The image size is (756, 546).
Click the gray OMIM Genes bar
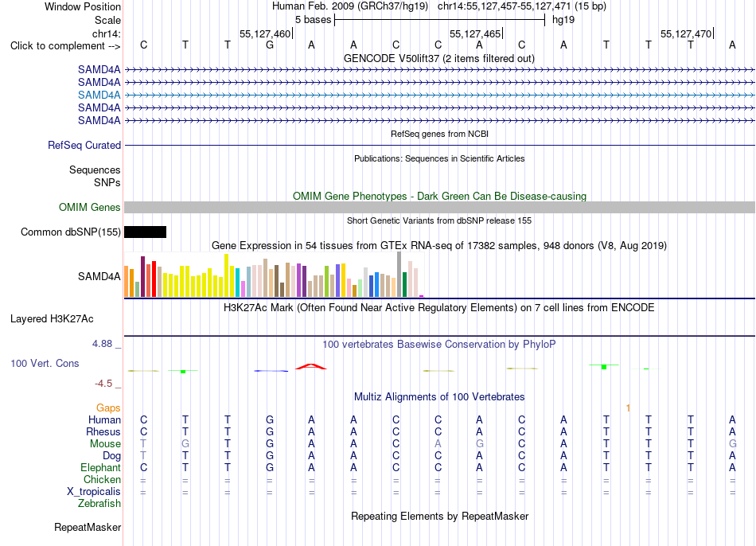pyautogui.click(x=439, y=208)
